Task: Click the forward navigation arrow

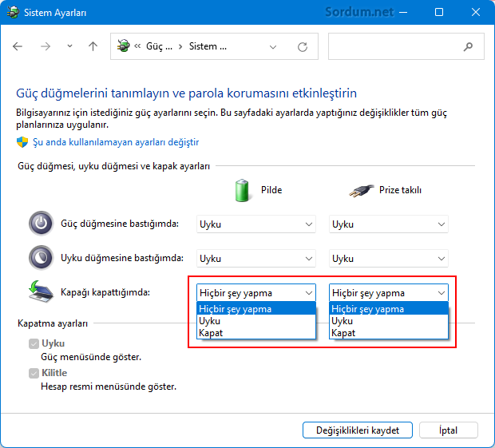Action: coord(46,46)
